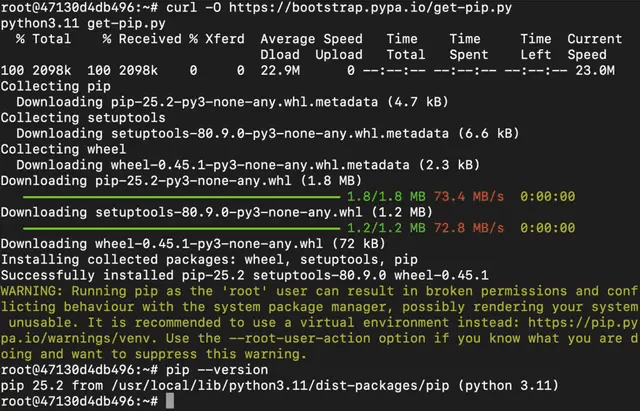
Task: Click the 'Current Speed' column header
Action: pos(595,47)
